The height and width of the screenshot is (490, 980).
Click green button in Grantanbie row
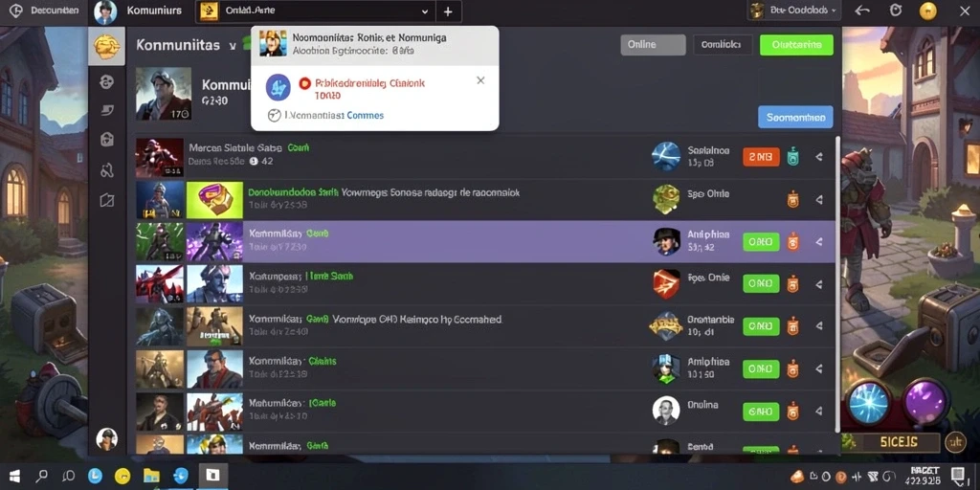[761, 325]
